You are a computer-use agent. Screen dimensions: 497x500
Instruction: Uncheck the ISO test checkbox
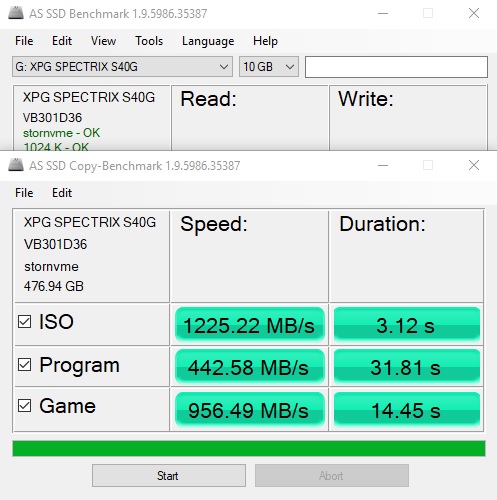(x=24, y=322)
